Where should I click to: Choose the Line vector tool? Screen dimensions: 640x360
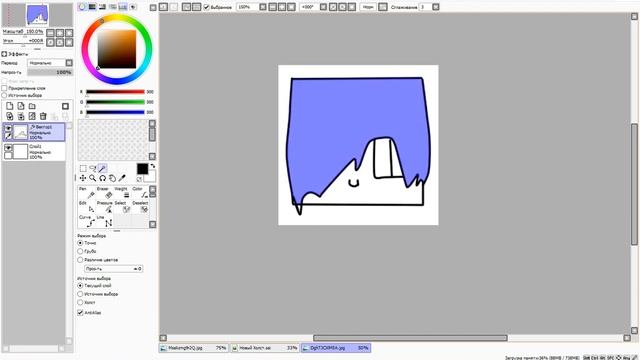(x=104, y=221)
